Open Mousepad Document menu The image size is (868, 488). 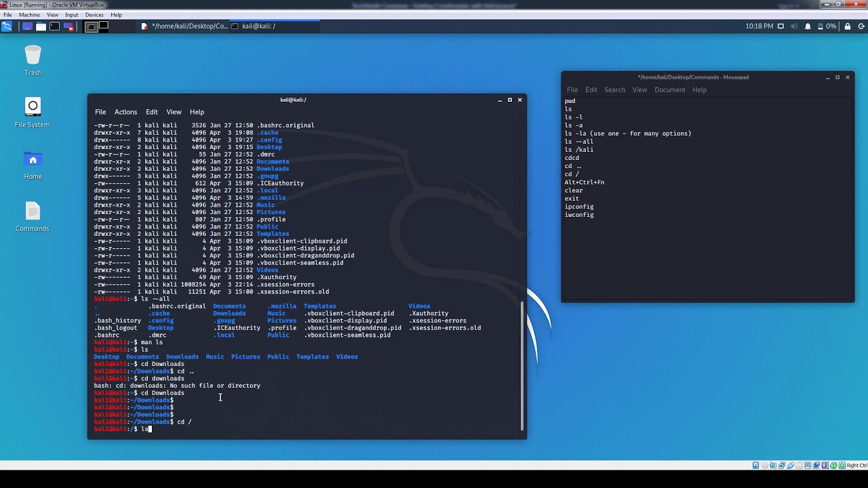click(x=669, y=89)
